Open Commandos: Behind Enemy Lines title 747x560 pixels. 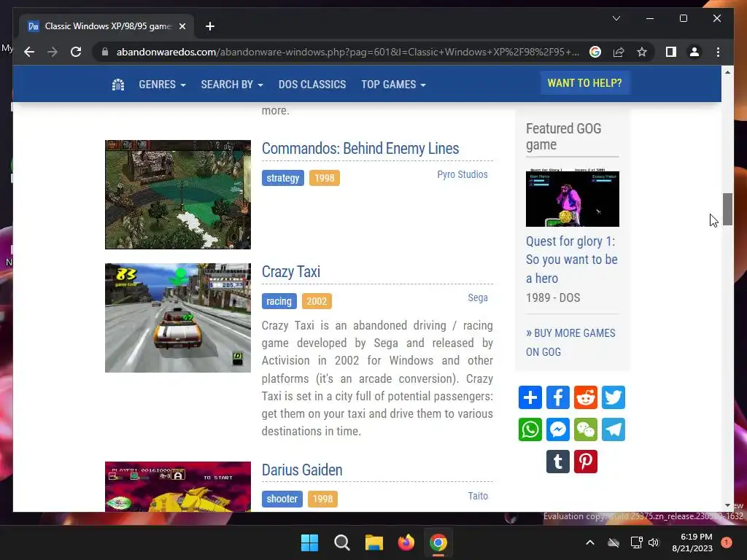pos(360,149)
